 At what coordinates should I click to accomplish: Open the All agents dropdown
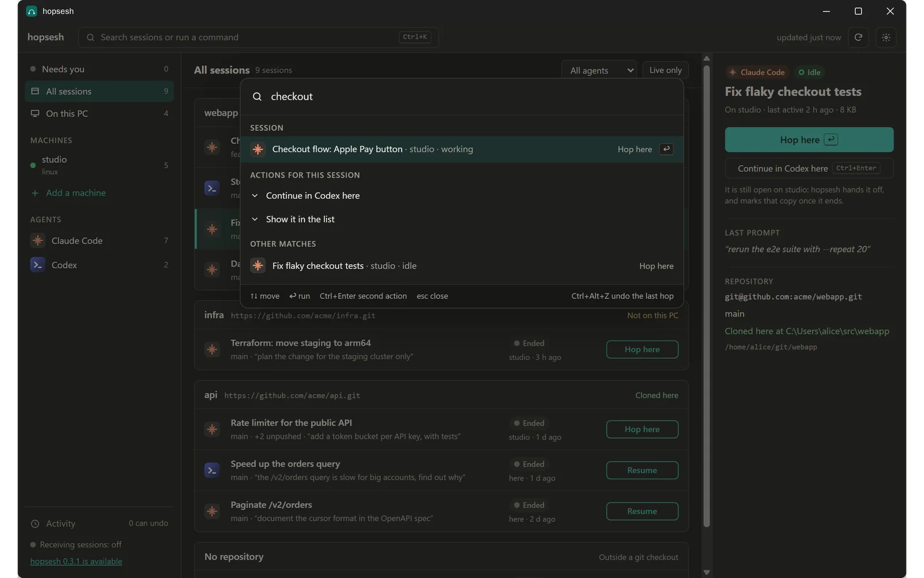(599, 70)
